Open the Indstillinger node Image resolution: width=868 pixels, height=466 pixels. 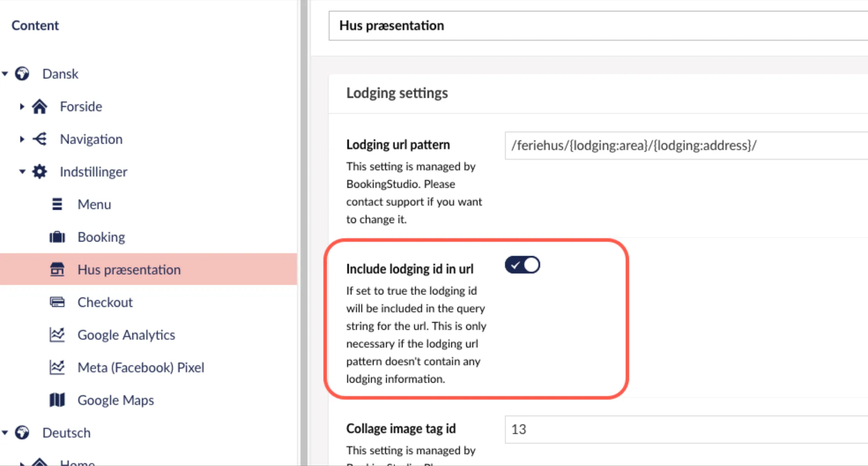click(x=93, y=172)
